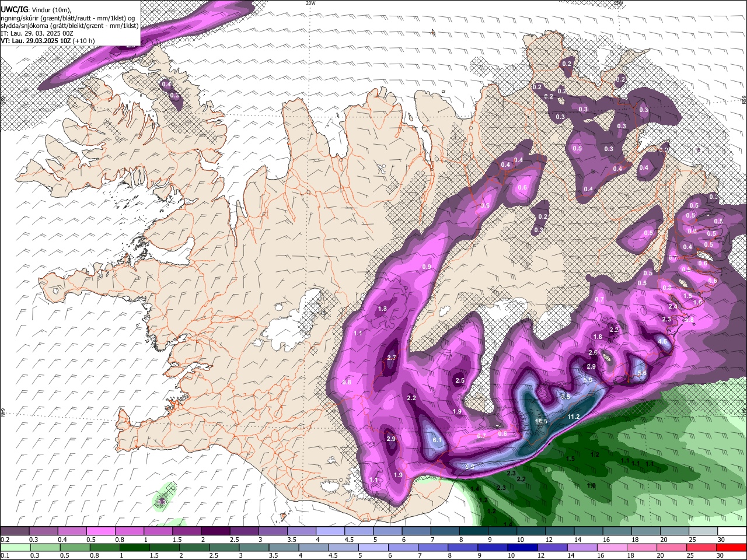Click the rain scale 16 light pink swatch
Viewport: 747px width, 560px height.
612,547
